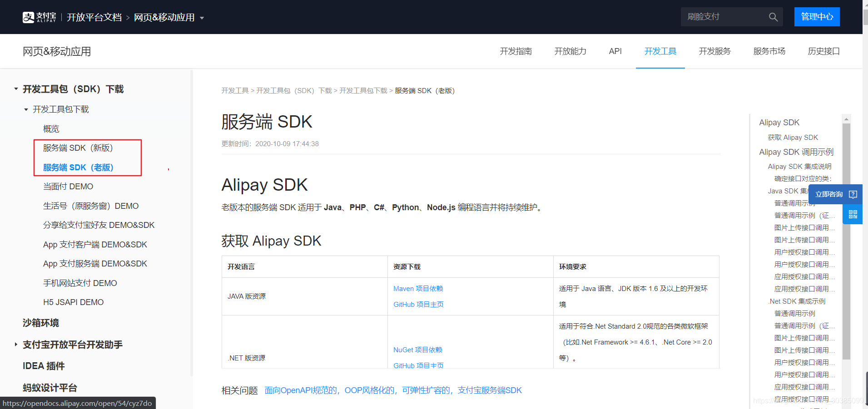Switch to the 开放能力 tab
868x409 pixels.
click(x=570, y=51)
